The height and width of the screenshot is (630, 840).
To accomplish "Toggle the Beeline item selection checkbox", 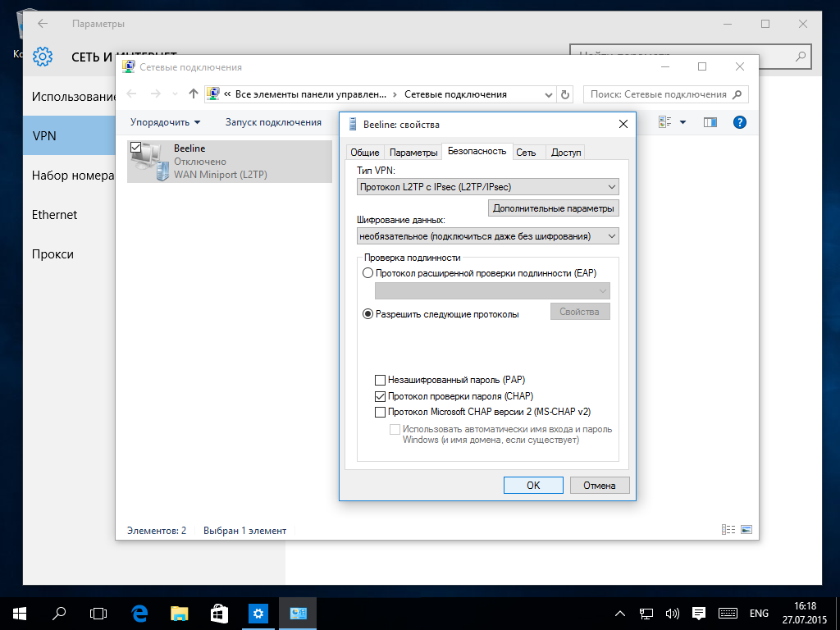I will click(x=135, y=148).
